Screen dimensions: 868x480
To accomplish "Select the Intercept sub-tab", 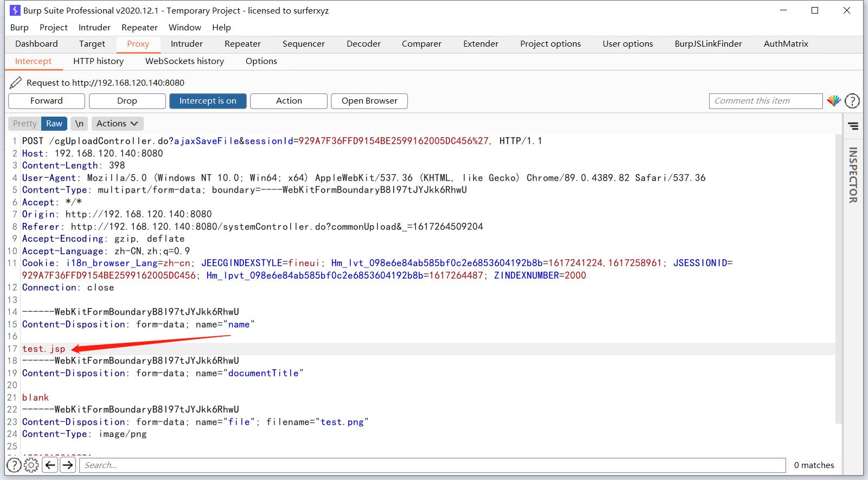I will [34, 61].
